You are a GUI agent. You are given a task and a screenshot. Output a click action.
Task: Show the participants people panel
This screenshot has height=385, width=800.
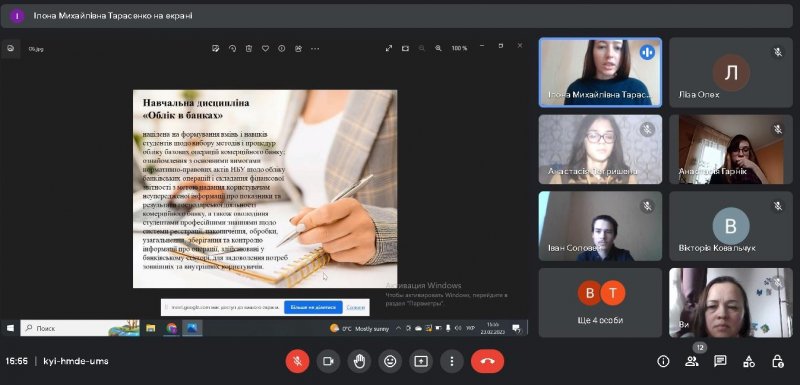692,362
